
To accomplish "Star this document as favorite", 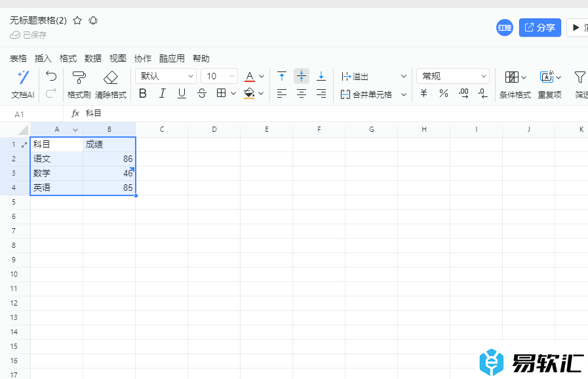I will click(x=77, y=20).
